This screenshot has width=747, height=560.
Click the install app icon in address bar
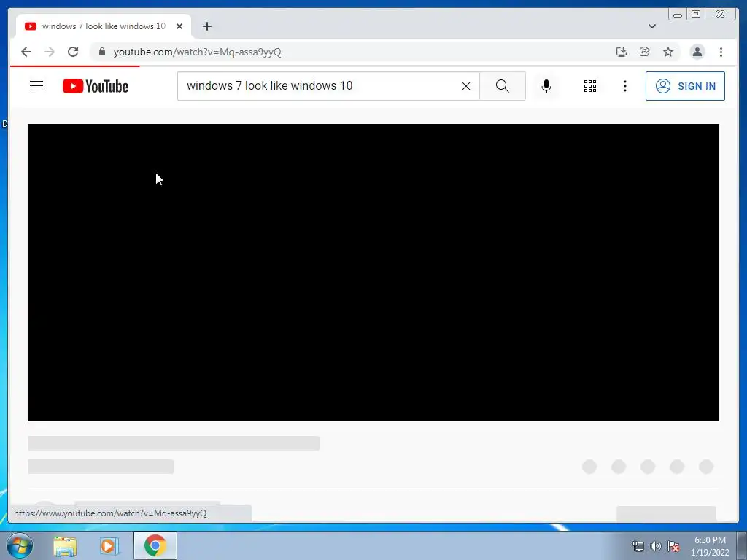622,52
